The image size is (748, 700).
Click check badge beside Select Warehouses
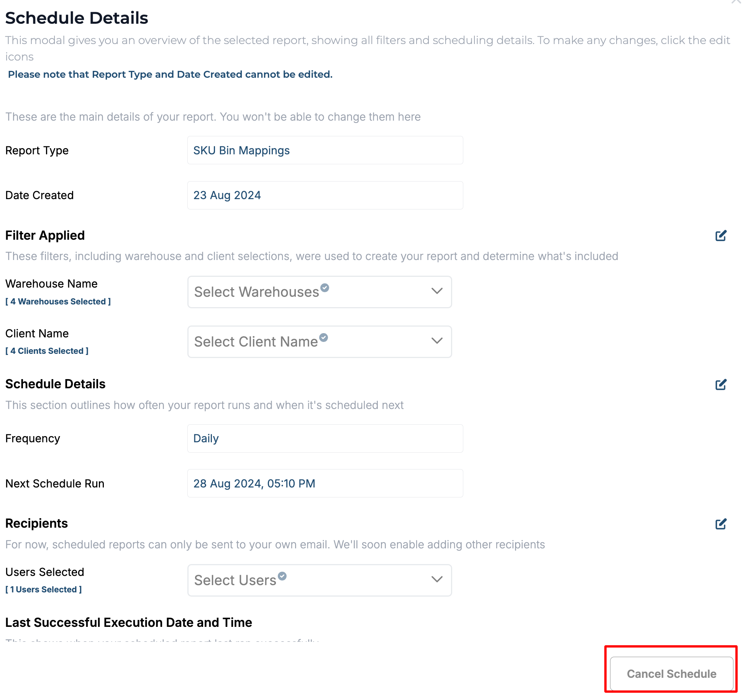(325, 288)
